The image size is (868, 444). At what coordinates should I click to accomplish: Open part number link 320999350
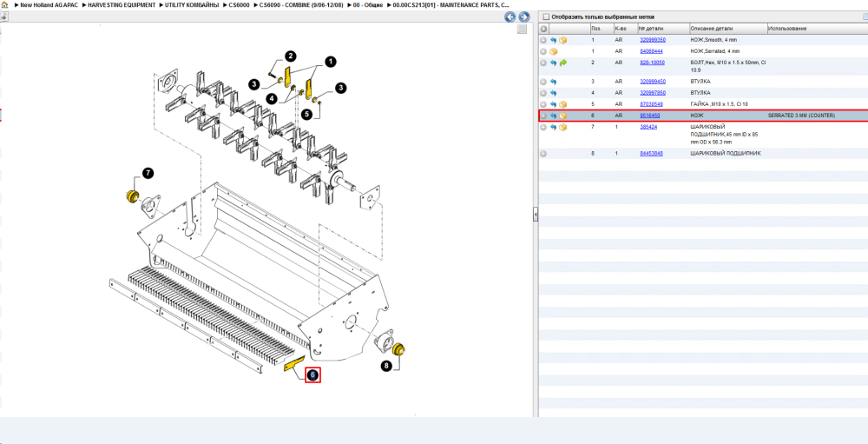(653, 40)
